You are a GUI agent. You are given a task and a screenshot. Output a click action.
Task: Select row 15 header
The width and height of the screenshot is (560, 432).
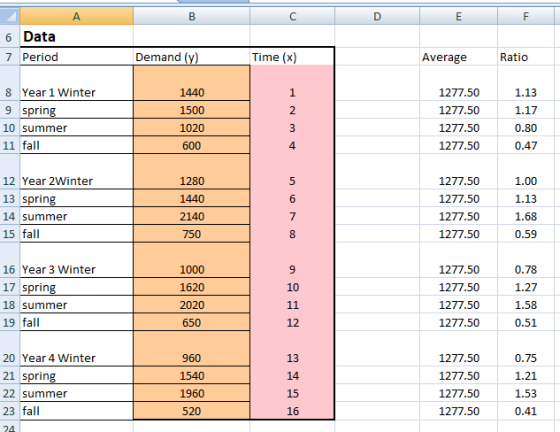[x=10, y=234]
